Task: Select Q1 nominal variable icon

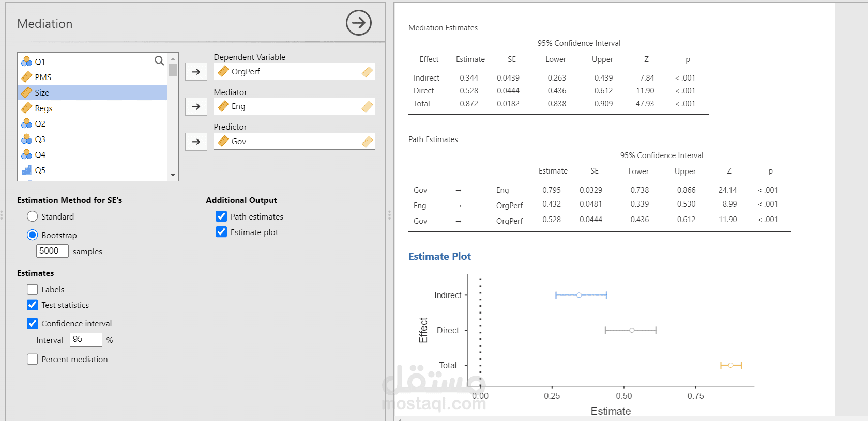Action: (x=26, y=61)
